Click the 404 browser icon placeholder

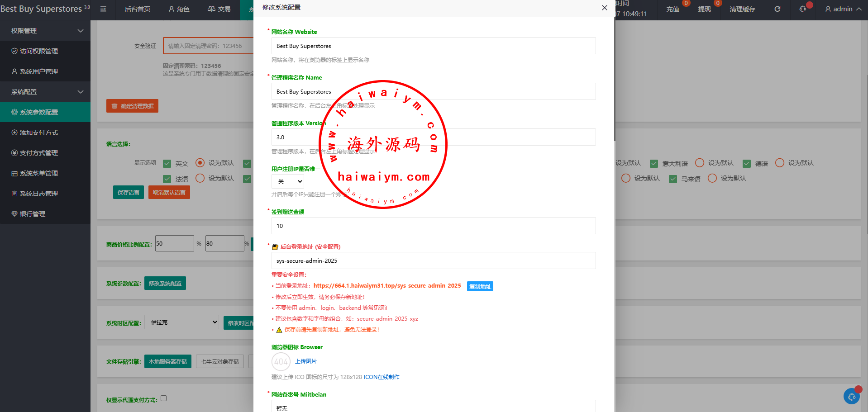click(281, 361)
